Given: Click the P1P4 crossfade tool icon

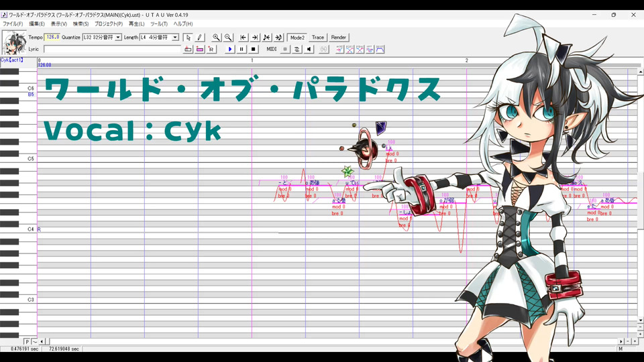Looking at the screenshot, I should (x=360, y=49).
